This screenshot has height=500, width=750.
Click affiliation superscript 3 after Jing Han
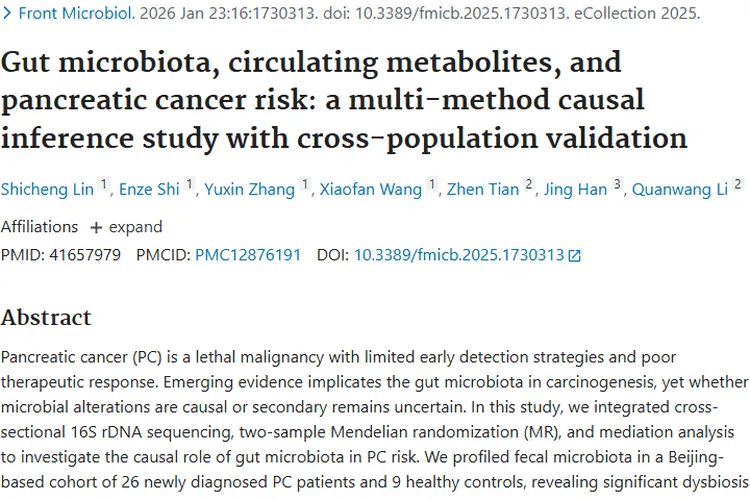click(617, 184)
